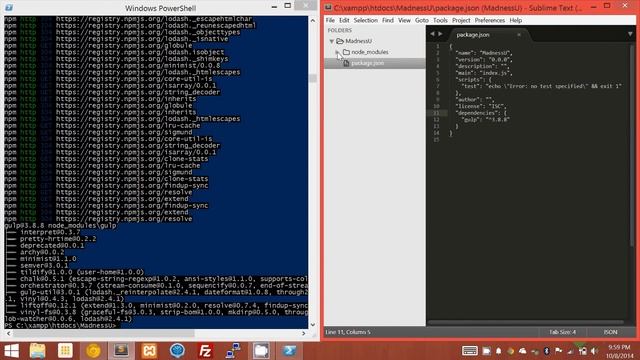The image size is (640, 360).
Task: Switch to the package.json tab
Action: point(484,35)
